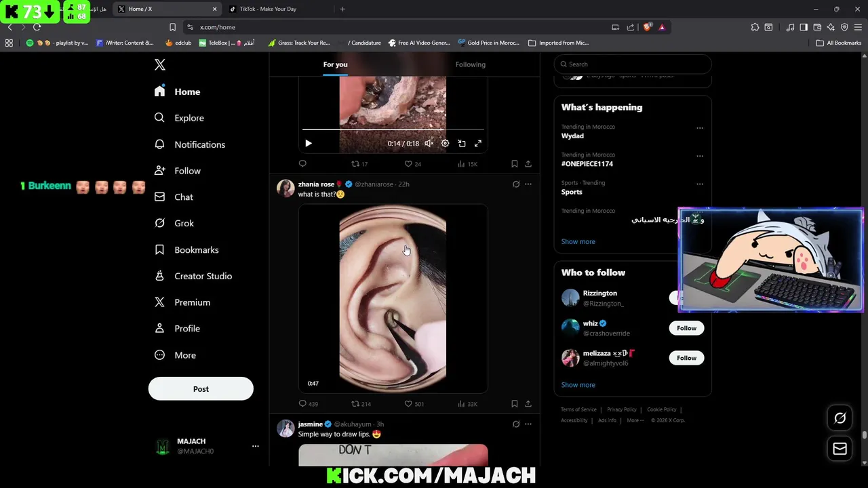Play the top video
Image resolution: width=868 pixels, height=488 pixels.
coord(309,144)
